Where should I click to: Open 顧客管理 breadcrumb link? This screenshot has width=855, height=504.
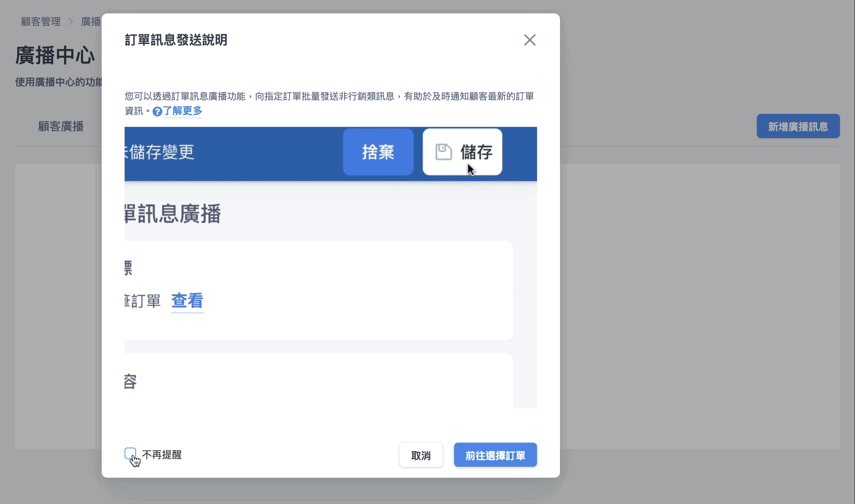(x=41, y=21)
